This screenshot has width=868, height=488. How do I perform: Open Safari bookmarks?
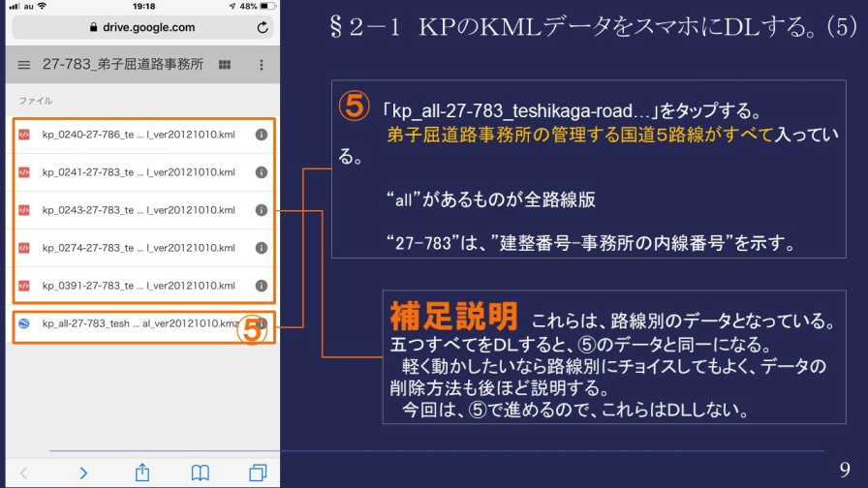200,473
